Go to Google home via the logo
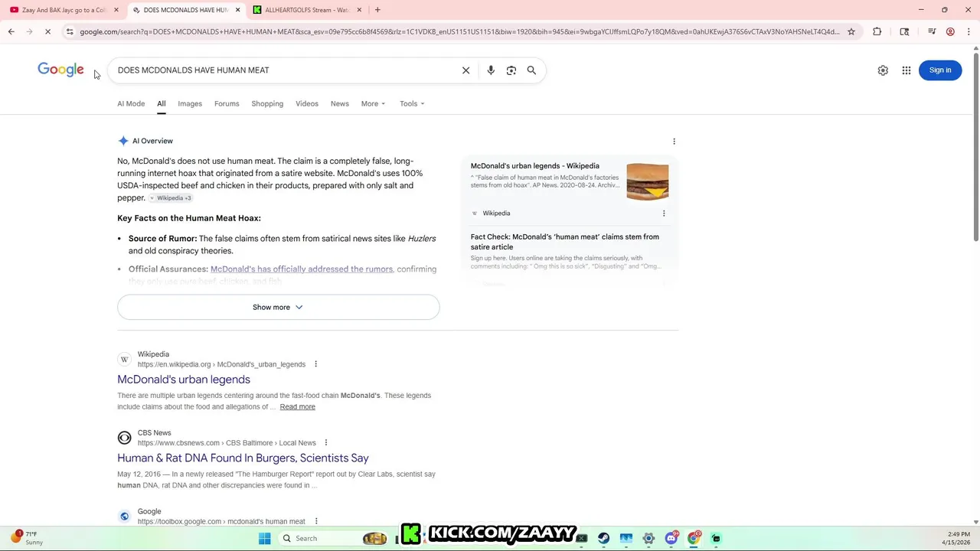The height and width of the screenshot is (551, 980). point(61,70)
